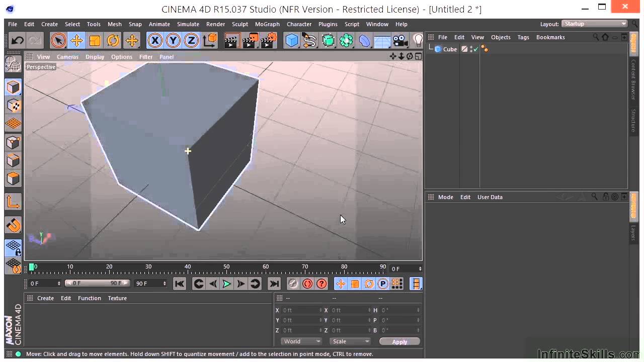The width and height of the screenshot is (644, 362).
Task: Toggle the Y axis lock
Action: 173,40
